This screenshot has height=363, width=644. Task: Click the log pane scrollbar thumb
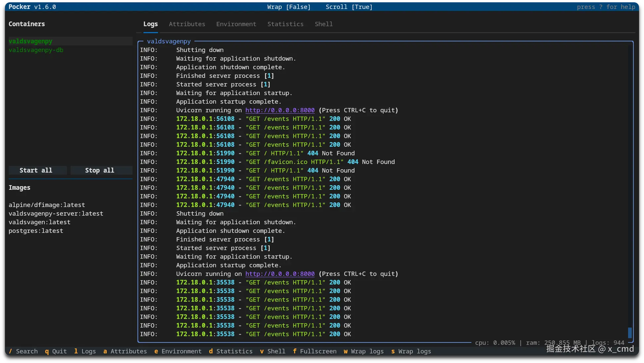click(x=630, y=333)
